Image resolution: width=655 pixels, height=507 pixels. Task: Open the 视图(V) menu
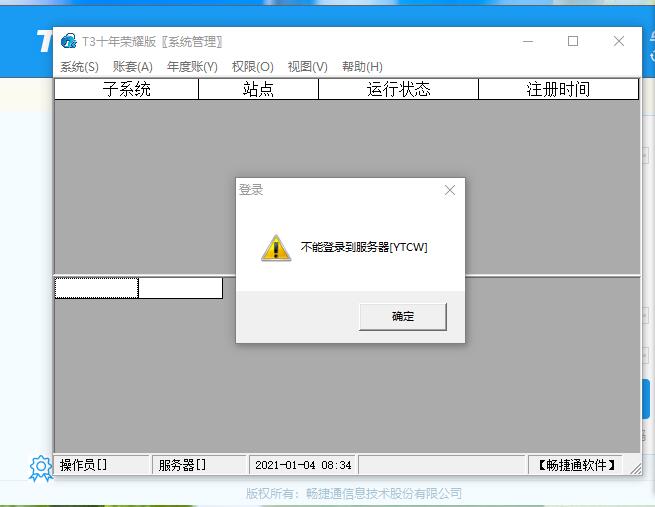(307, 67)
